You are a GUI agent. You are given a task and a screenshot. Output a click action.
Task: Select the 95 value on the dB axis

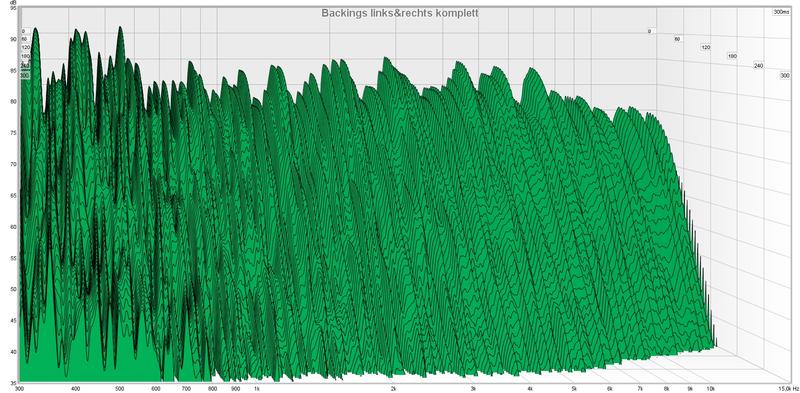pyautogui.click(x=14, y=8)
